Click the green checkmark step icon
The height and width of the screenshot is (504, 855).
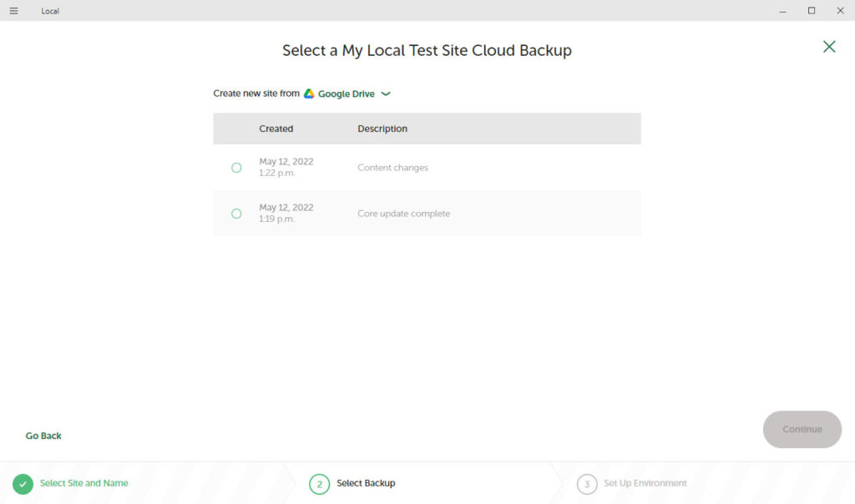tap(23, 484)
